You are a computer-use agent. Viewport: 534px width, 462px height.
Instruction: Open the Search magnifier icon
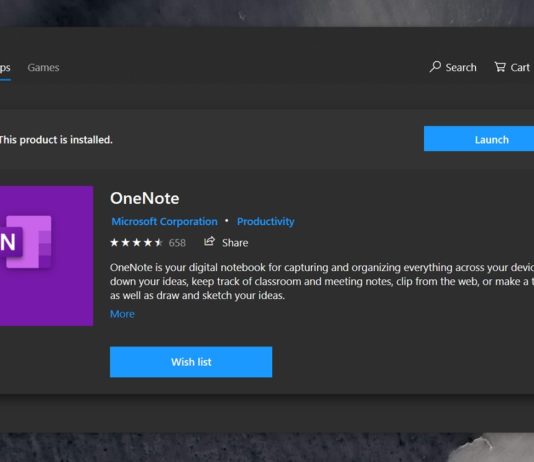(x=435, y=67)
